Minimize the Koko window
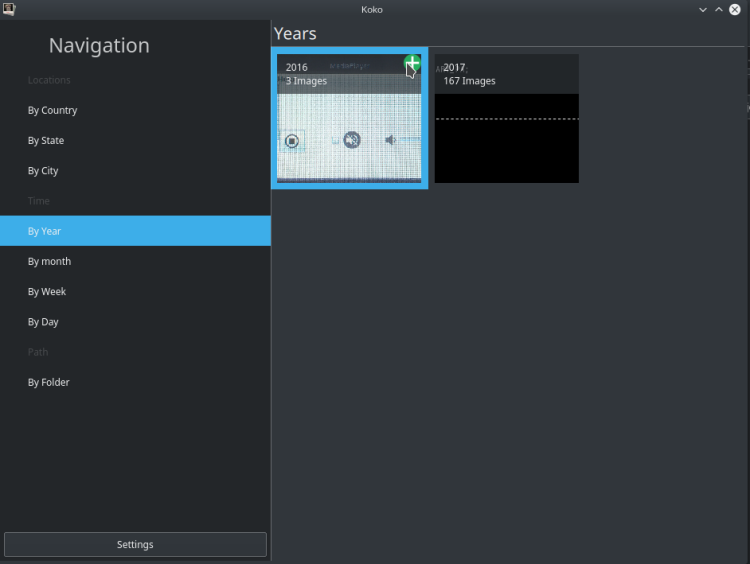The height and width of the screenshot is (564, 750). point(703,10)
